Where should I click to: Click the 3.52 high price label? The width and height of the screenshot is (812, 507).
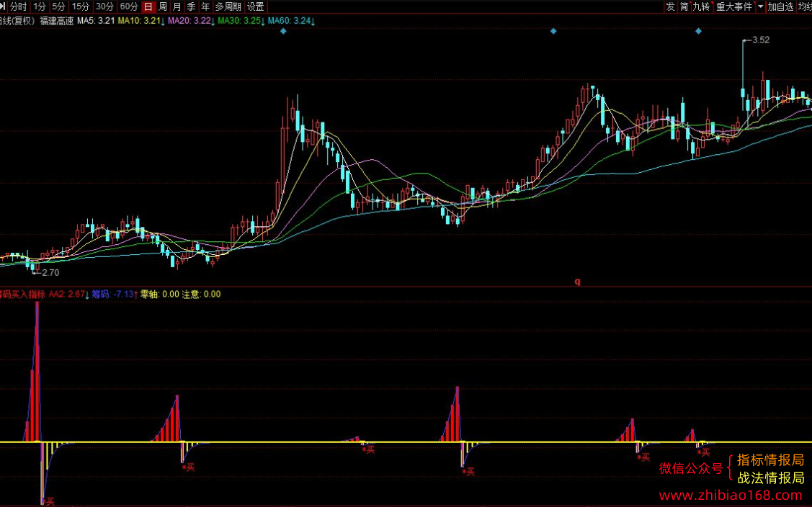[761, 40]
